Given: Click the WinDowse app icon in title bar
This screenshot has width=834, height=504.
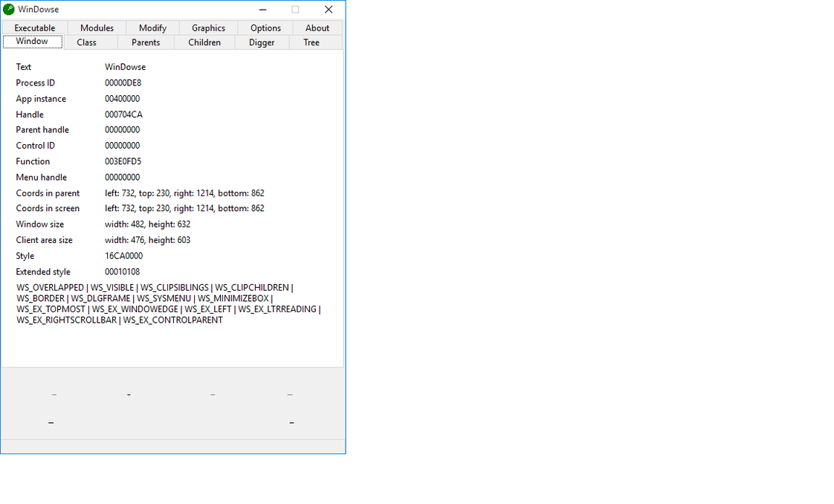Looking at the screenshot, I should coord(9,10).
